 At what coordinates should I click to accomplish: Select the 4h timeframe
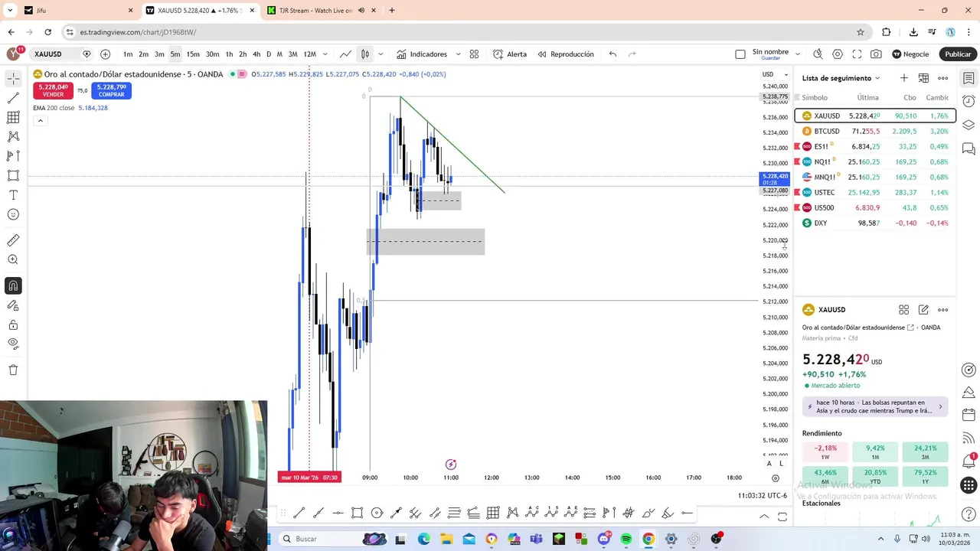(x=256, y=54)
